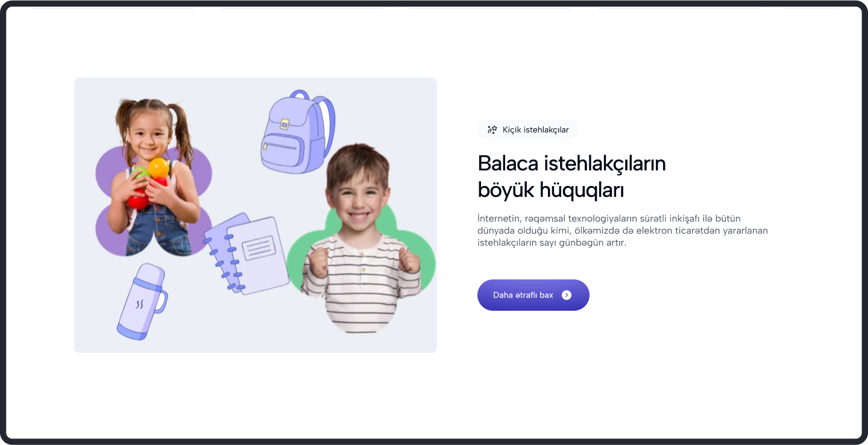Click the heading Balaca istehlakçıların
This screenshot has height=445, width=868.
(x=571, y=163)
